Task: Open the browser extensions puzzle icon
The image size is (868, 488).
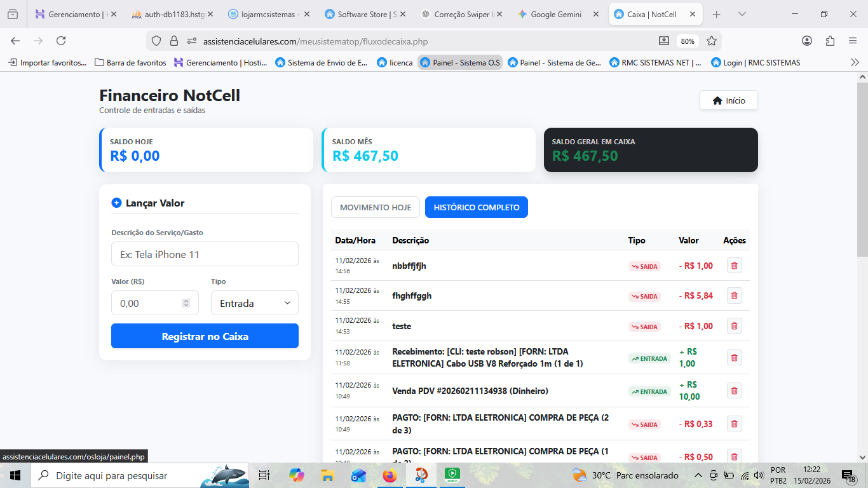Action: point(830,41)
